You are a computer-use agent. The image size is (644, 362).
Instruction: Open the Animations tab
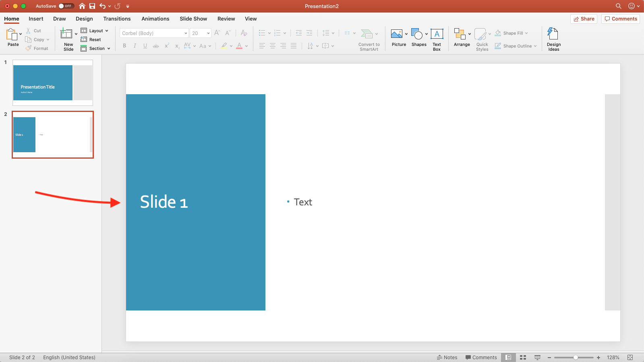click(x=155, y=19)
